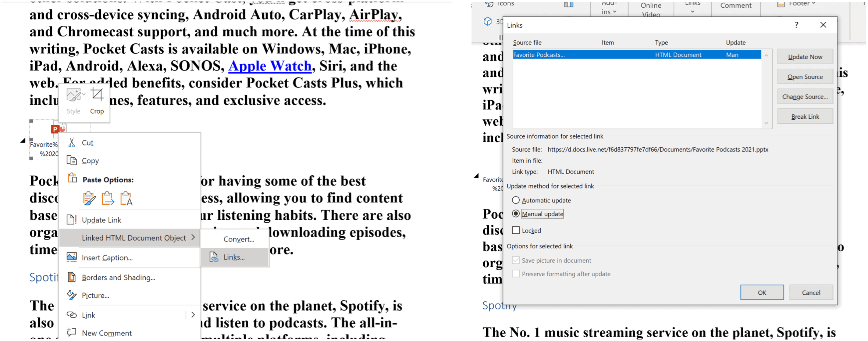The height and width of the screenshot is (341, 868).
Task: Click the Item column header
Action: point(608,43)
